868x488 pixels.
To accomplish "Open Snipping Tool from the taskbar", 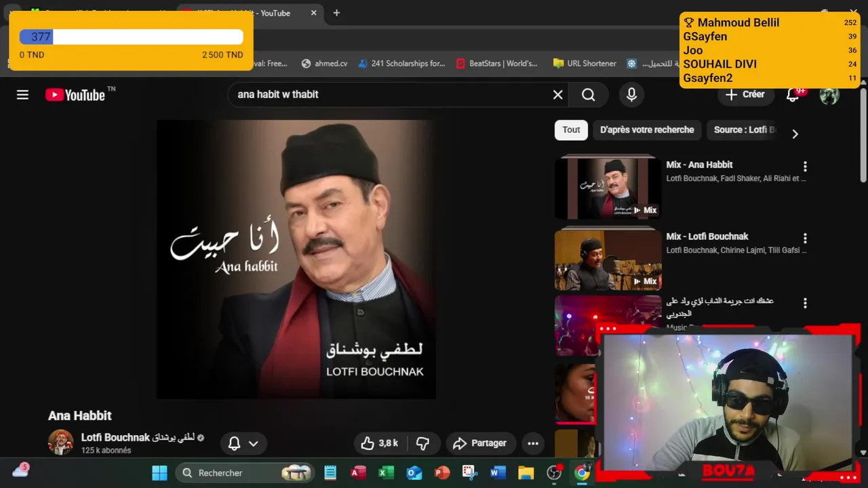I will pos(469,472).
